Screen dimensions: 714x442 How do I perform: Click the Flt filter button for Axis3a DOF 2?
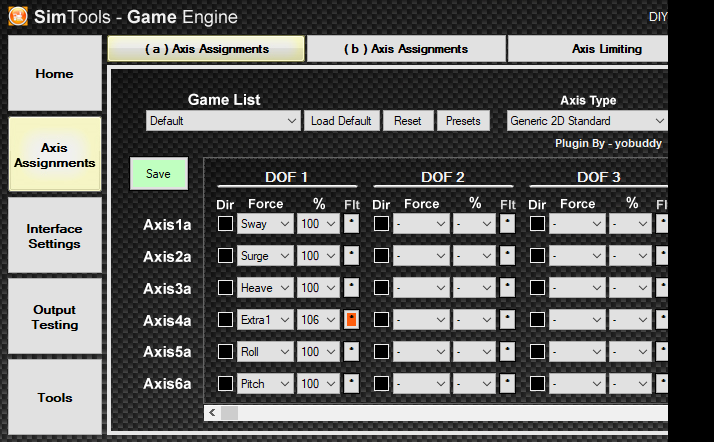pos(507,287)
